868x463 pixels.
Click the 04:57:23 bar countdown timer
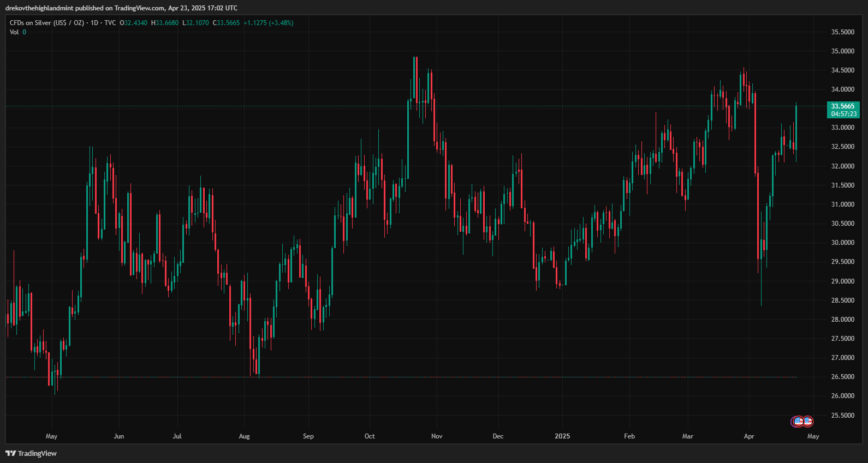coord(843,114)
